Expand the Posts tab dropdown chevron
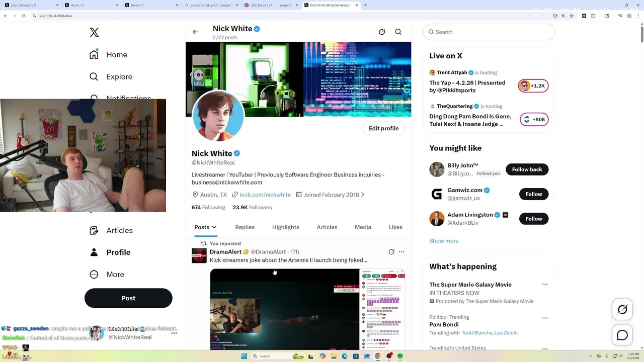Image resolution: width=644 pixels, height=362 pixels. (x=214, y=227)
